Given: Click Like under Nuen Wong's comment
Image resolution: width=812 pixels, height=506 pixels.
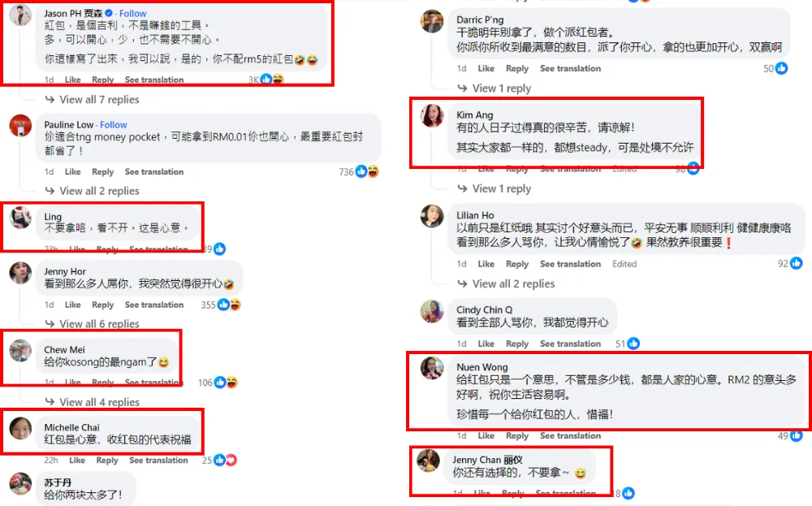Looking at the screenshot, I should 486,436.
